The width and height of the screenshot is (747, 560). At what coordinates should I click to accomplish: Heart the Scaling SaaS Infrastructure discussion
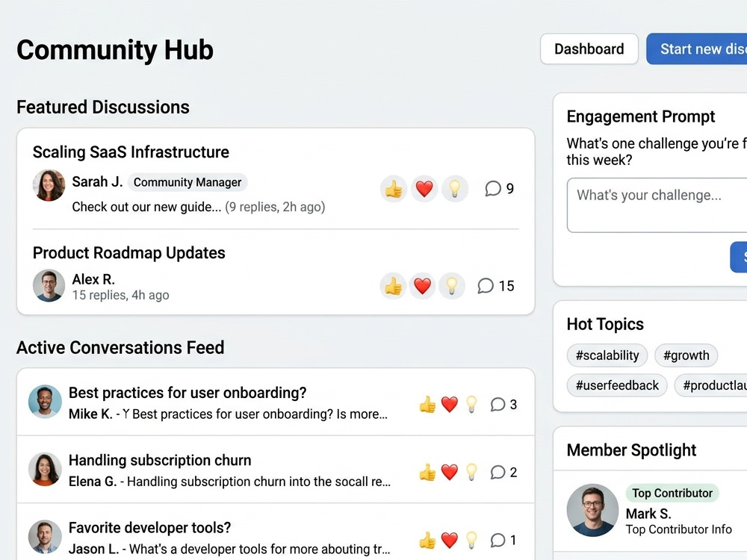pyautogui.click(x=424, y=189)
